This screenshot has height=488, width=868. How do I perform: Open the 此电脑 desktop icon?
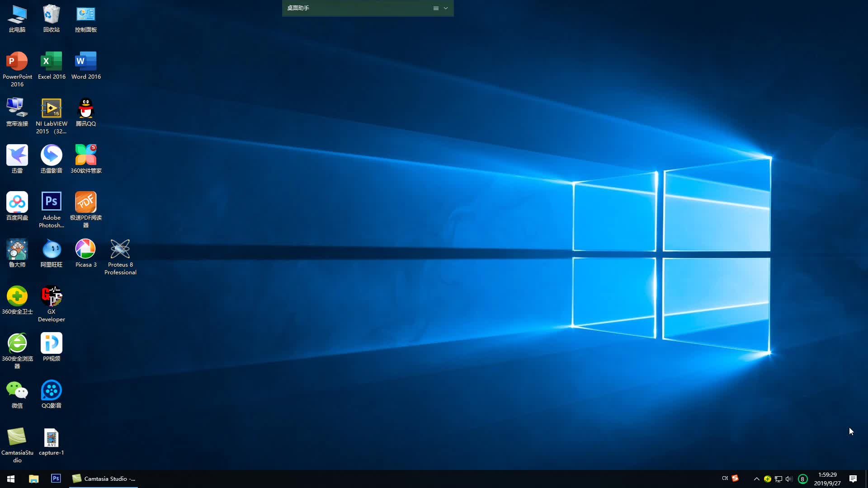click(x=17, y=19)
